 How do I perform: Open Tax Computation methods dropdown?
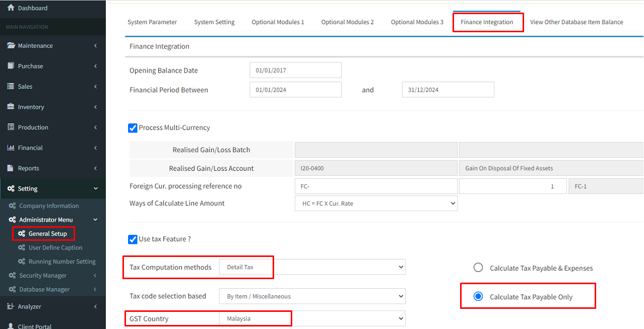pyautogui.click(x=312, y=267)
